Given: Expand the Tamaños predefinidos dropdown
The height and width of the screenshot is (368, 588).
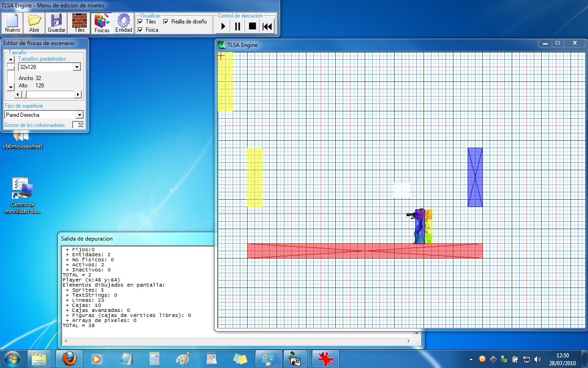Looking at the screenshot, I should coord(77,67).
